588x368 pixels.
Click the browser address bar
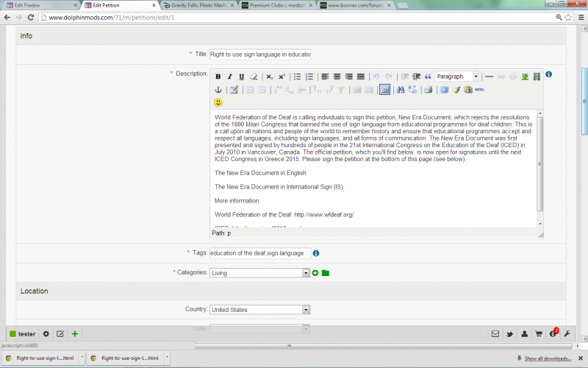[x=296, y=17]
